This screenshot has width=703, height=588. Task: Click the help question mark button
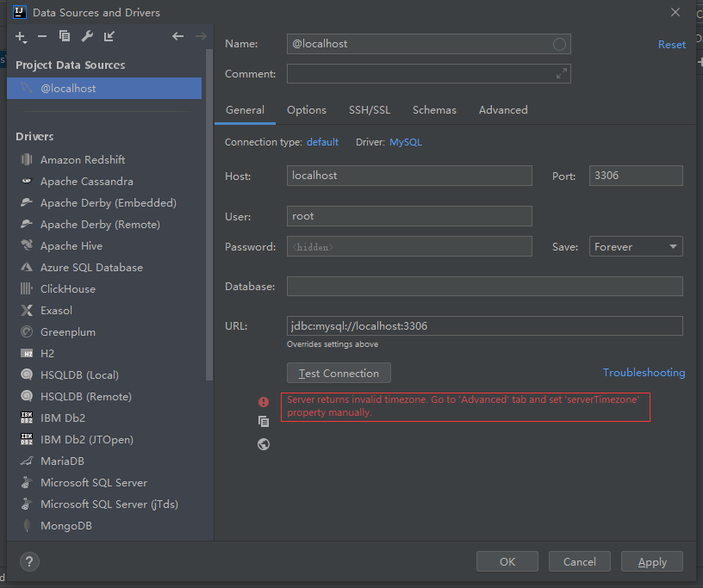[28, 561]
